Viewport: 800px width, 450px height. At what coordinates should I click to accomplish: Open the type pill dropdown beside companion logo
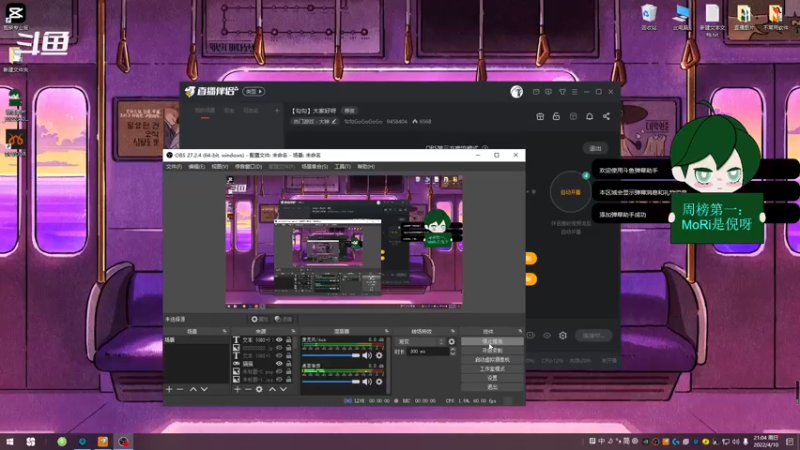click(254, 92)
